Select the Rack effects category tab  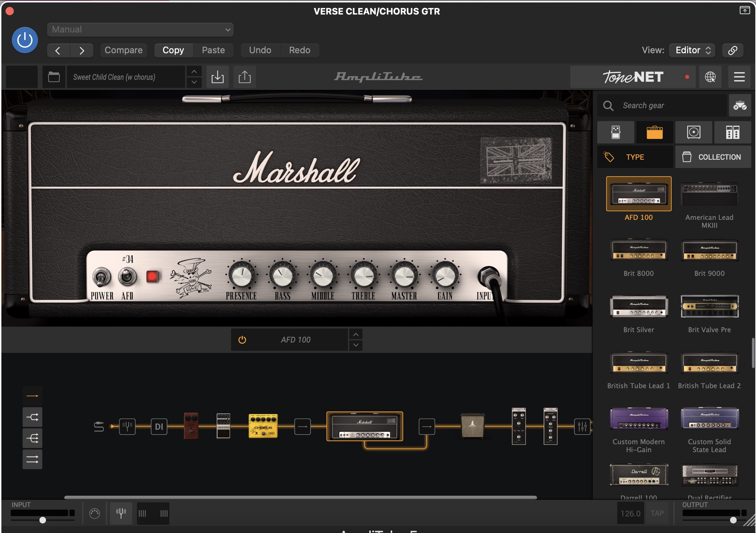pos(732,132)
